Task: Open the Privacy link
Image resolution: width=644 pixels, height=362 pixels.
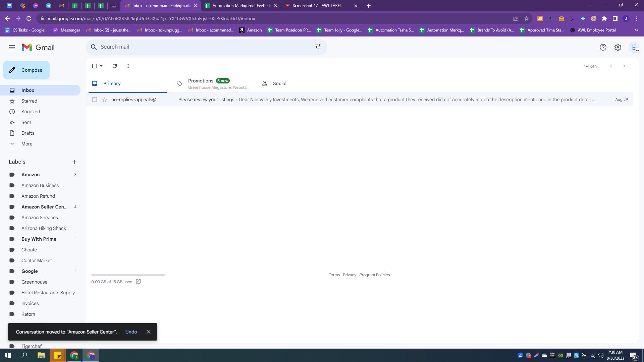Action: [350, 275]
